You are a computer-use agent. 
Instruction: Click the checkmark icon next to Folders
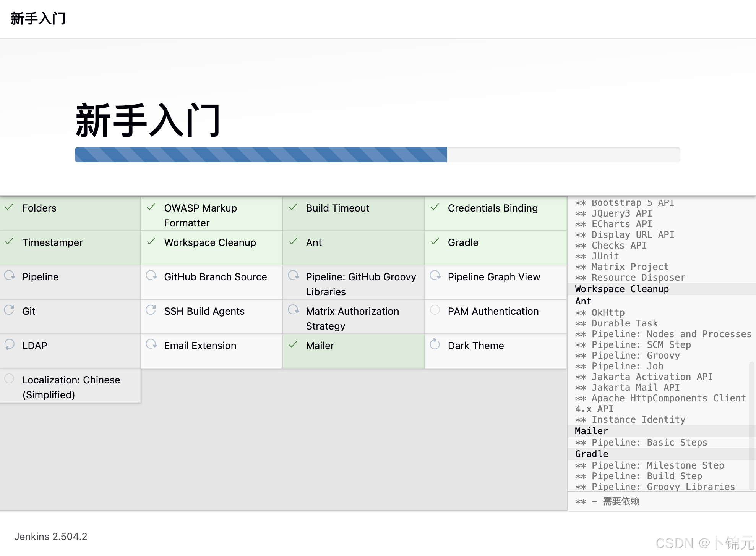(9, 208)
